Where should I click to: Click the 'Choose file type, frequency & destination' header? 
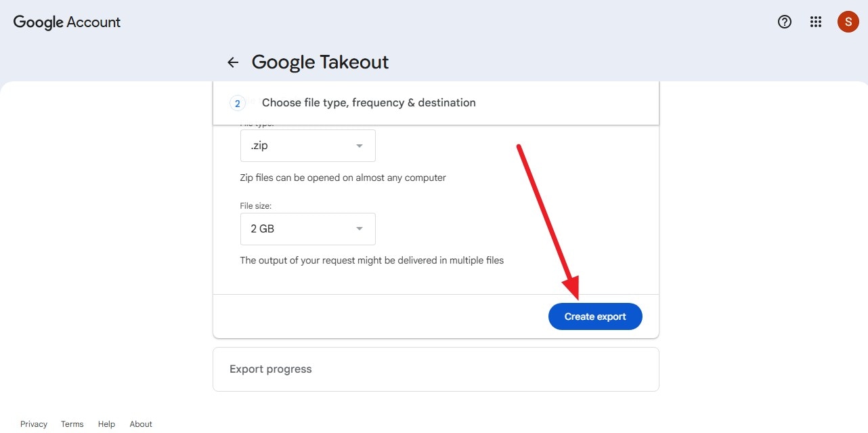point(436,103)
